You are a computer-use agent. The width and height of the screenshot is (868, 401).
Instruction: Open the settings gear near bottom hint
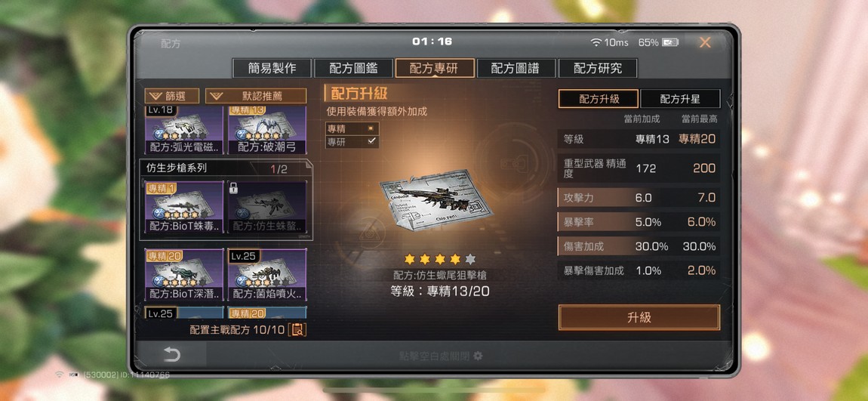point(478,356)
